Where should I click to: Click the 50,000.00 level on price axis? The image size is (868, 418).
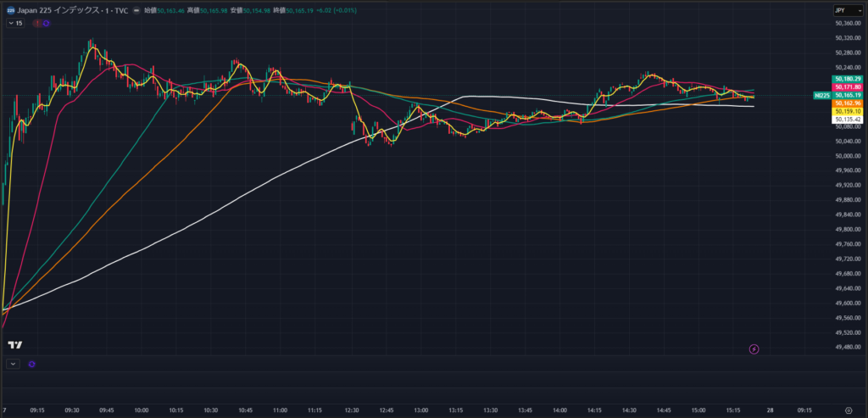coord(849,156)
